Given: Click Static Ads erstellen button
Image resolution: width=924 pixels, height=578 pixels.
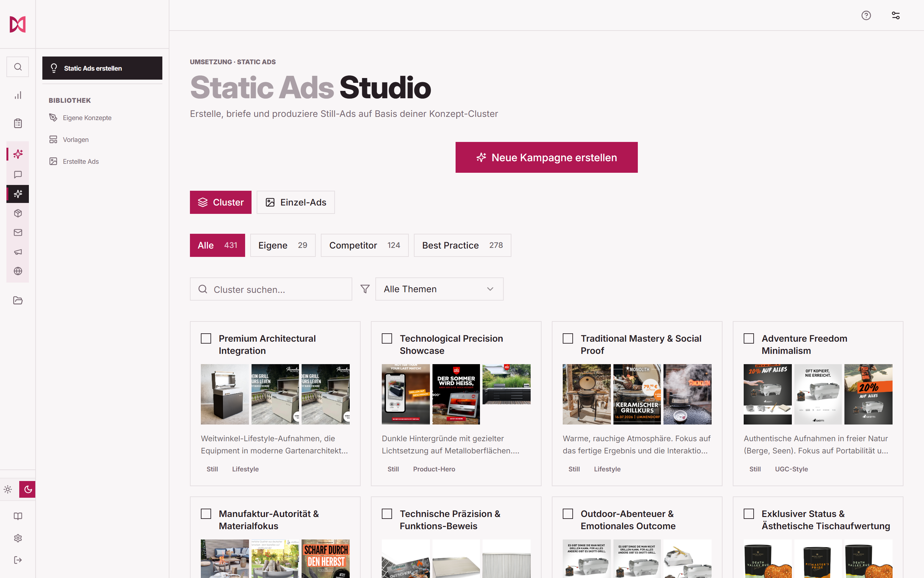Looking at the screenshot, I should pos(102,68).
